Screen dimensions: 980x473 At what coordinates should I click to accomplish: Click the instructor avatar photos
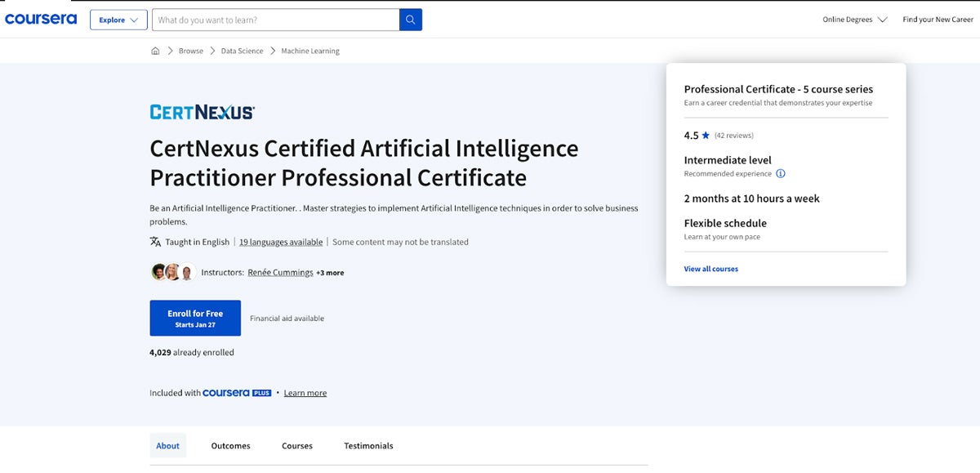coord(173,272)
